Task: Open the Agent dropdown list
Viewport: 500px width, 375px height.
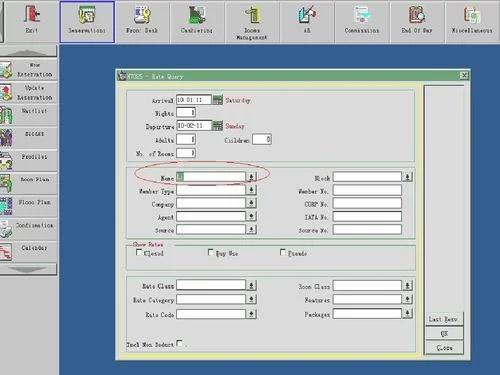Action: (251, 216)
